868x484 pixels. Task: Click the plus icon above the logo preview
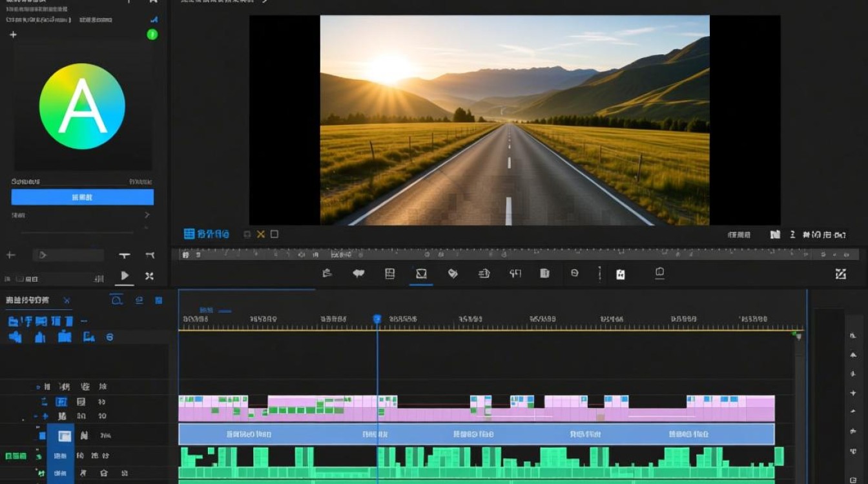(13, 35)
